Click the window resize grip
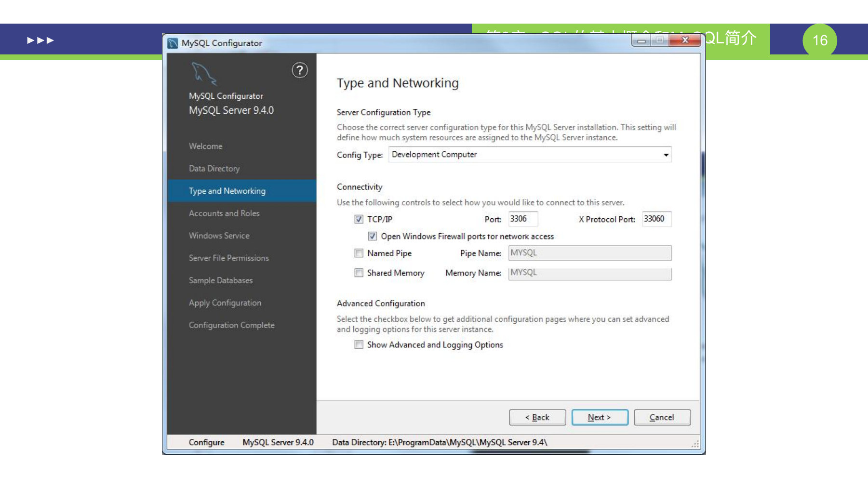Viewport: 868px width, 488px height. click(x=695, y=444)
